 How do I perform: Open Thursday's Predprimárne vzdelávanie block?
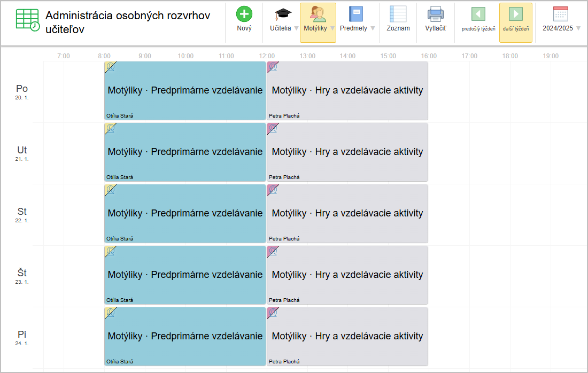tap(185, 275)
